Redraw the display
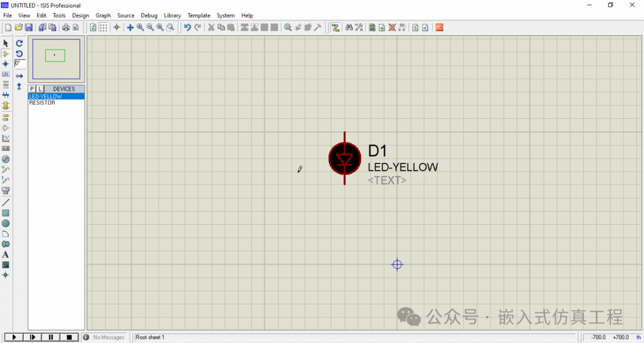Screen dimensions: 644x343 (x=93, y=27)
